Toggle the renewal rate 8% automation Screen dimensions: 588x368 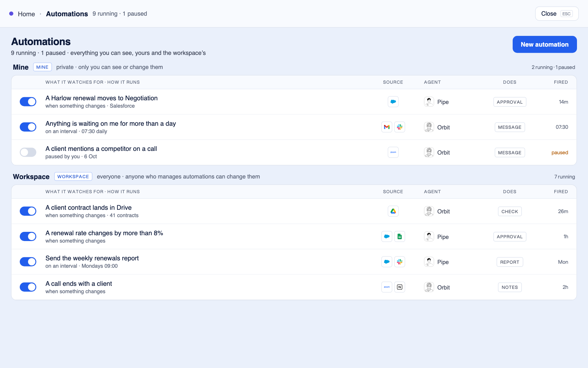[x=28, y=236]
